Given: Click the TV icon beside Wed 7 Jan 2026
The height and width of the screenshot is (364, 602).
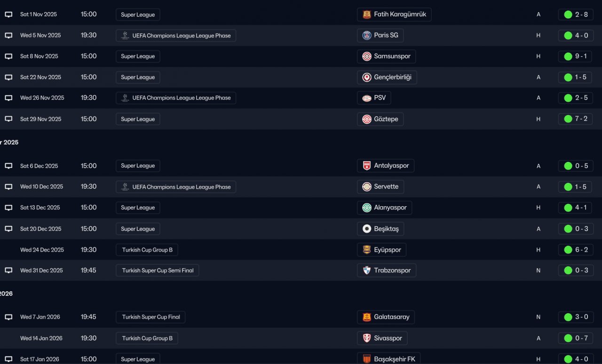Looking at the screenshot, I should 8,317.
